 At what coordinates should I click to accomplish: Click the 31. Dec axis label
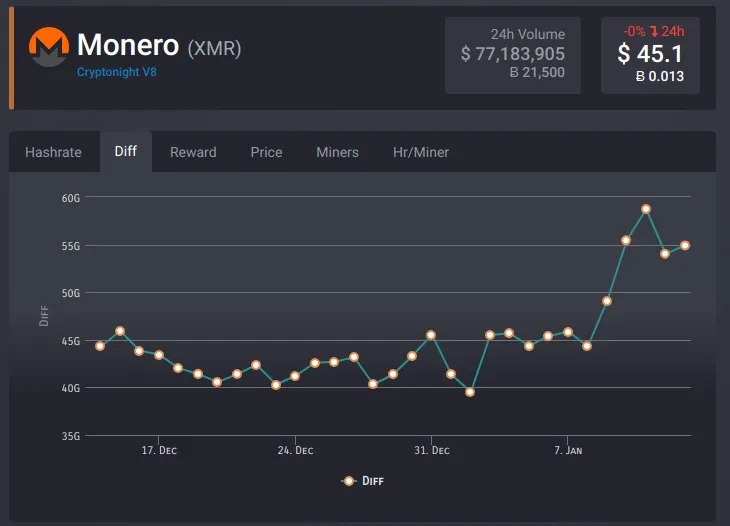[x=432, y=450]
